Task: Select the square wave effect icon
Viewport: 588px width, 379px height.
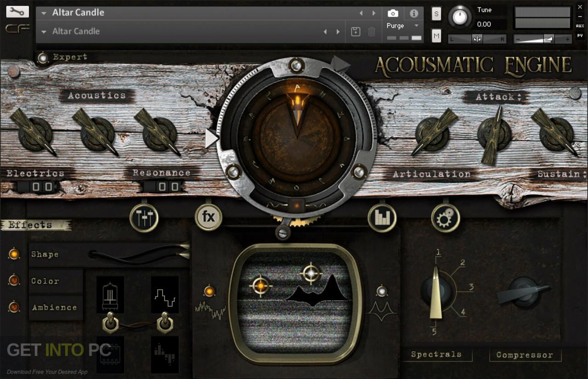Action: pos(165,294)
